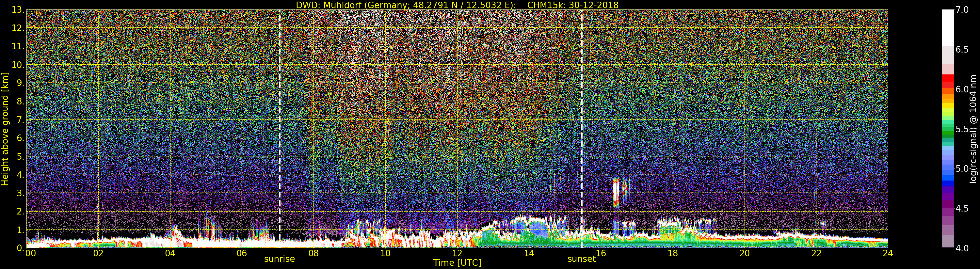
Task: Click the "0." height axis tick label
Action: click(20, 248)
